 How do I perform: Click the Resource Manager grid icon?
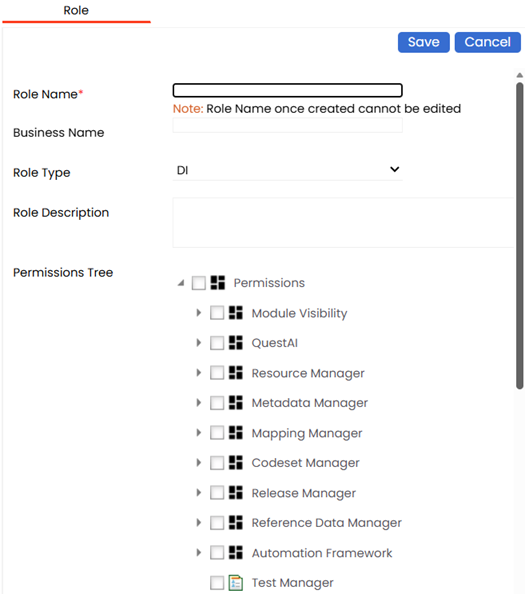tap(236, 373)
